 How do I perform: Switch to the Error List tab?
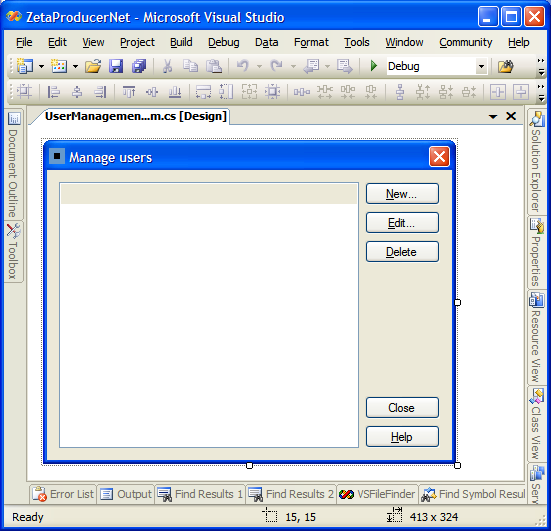click(x=63, y=494)
